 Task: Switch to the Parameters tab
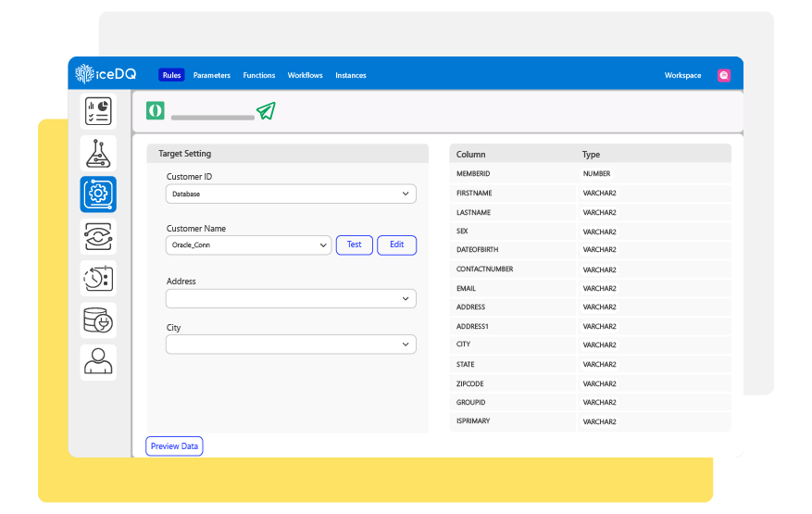pyautogui.click(x=212, y=75)
